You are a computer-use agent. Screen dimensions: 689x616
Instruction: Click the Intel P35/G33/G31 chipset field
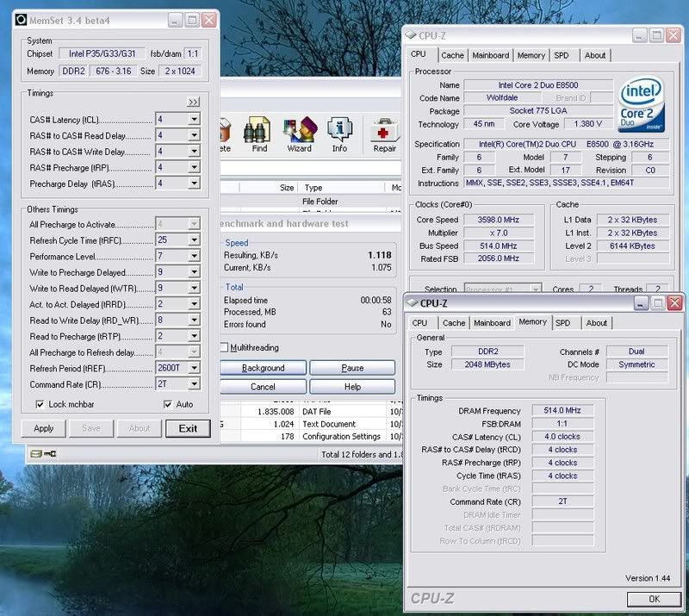coord(102,53)
